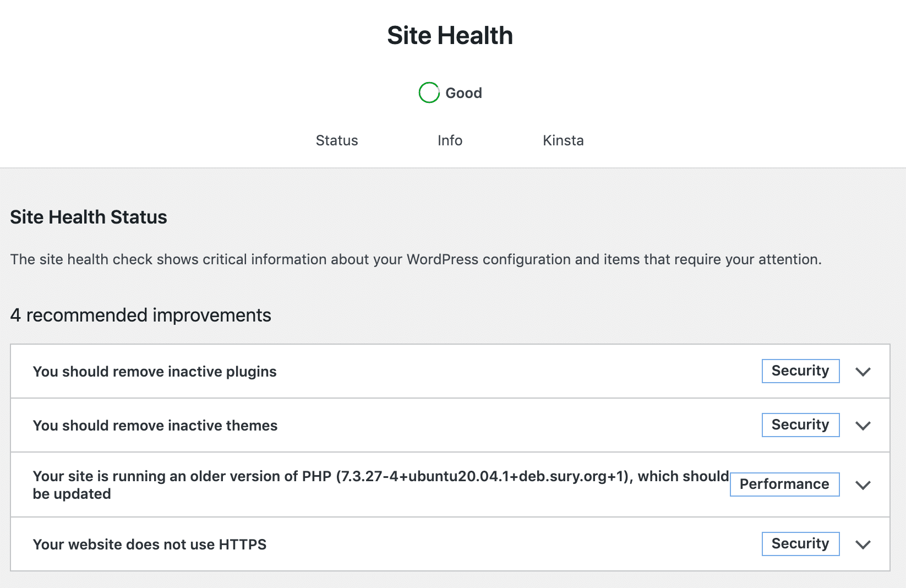Image resolution: width=906 pixels, height=588 pixels.
Task: Expand the inactive themes recommendation
Action: tap(863, 426)
